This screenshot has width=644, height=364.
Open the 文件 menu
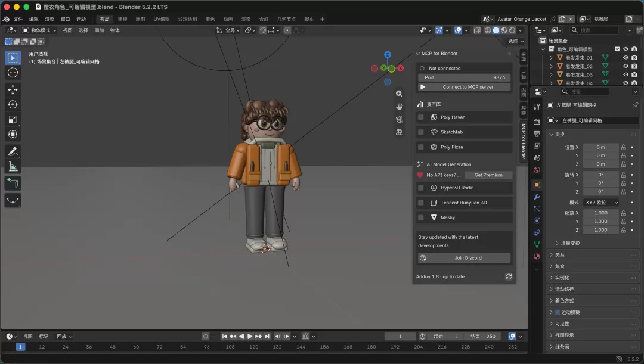coord(18,19)
